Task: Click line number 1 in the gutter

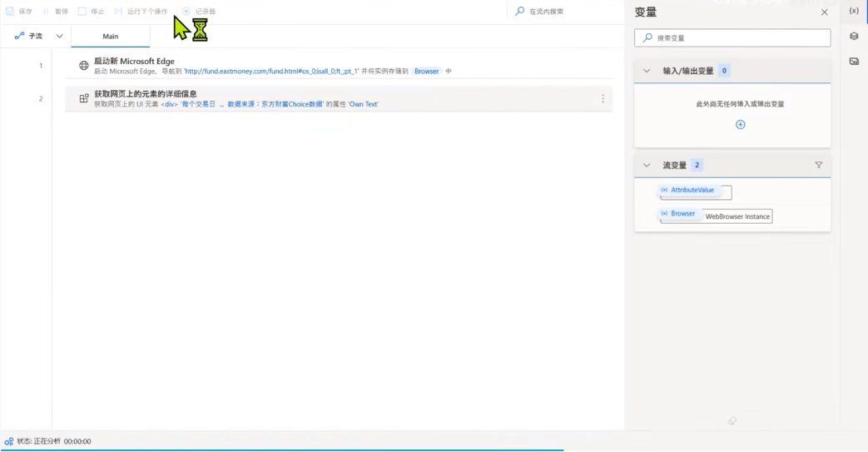Action: click(41, 66)
